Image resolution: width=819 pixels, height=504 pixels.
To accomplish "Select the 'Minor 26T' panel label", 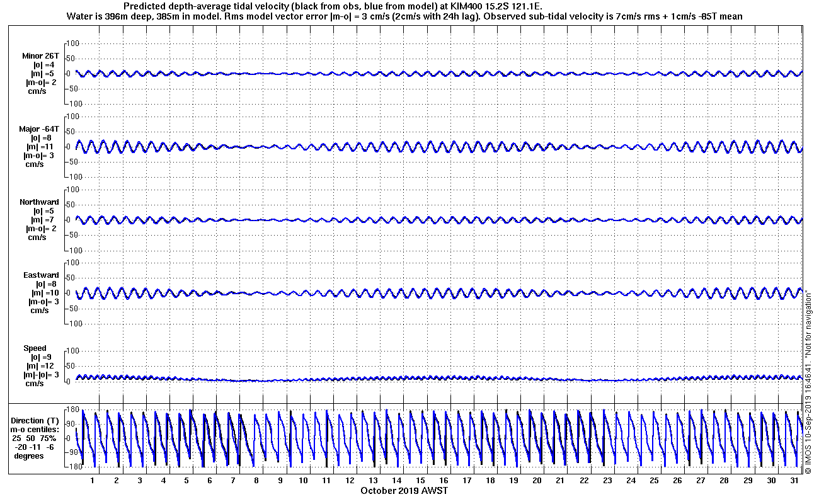I will [40, 57].
